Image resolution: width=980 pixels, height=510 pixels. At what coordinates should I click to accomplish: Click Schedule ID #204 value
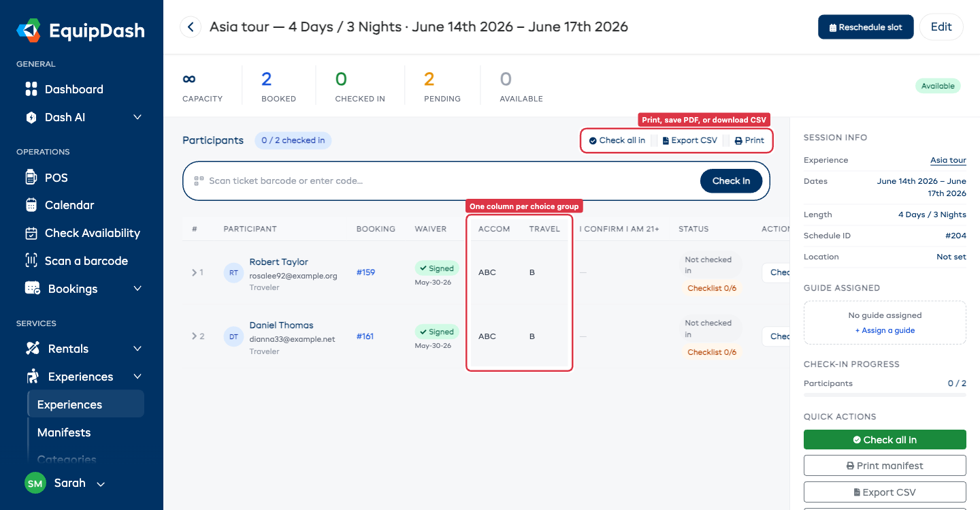point(955,236)
